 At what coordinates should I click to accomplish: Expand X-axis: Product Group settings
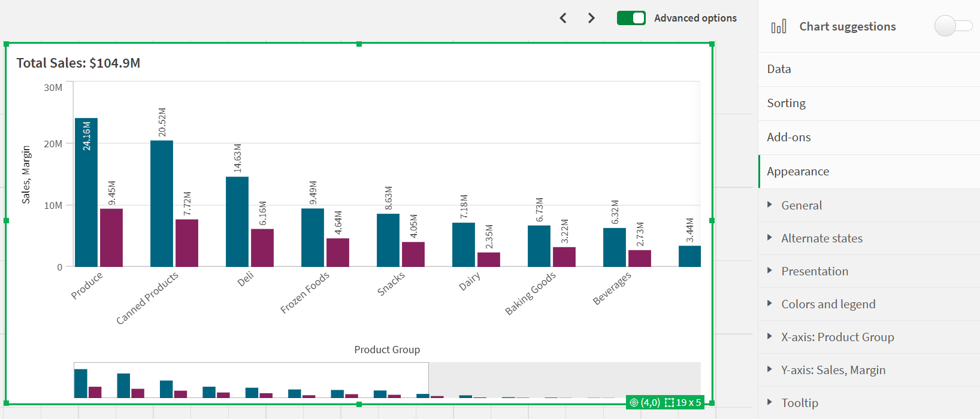pos(837,337)
